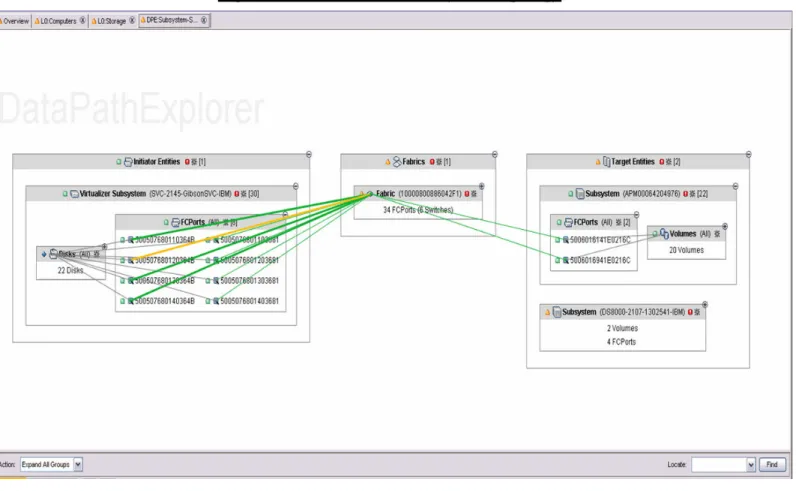This screenshot has width=796, height=491.
Task: Select FC port 500507680140364B
Action: tap(164, 301)
